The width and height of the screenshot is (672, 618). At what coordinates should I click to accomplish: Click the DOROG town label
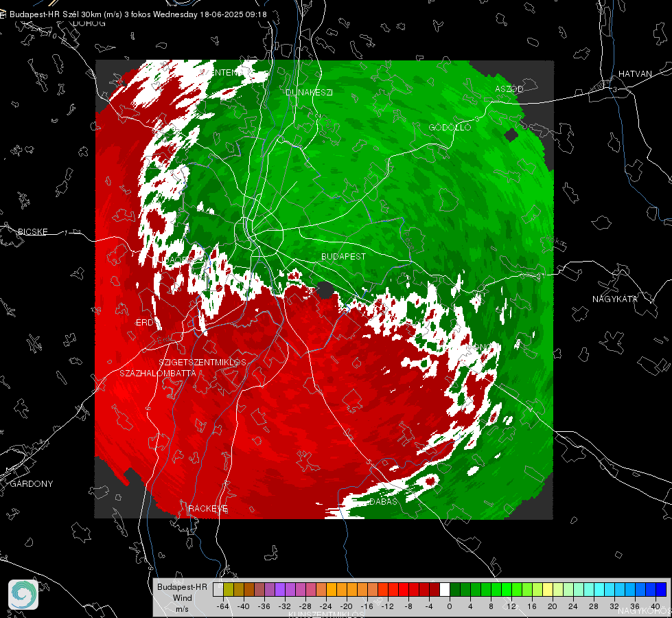pos(89,23)
